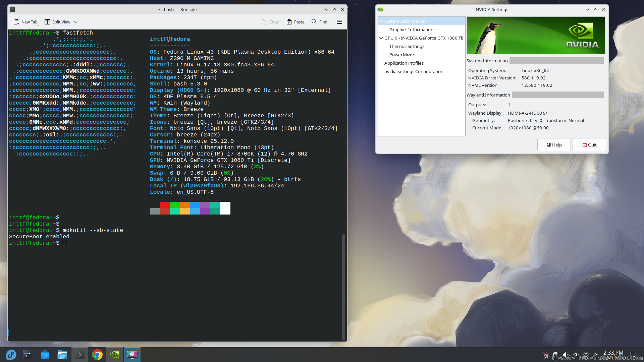Click the 2:33 PM clock in the panel
Image resolution: width=644 pixels, height=362 pixels.
point(613,353)
